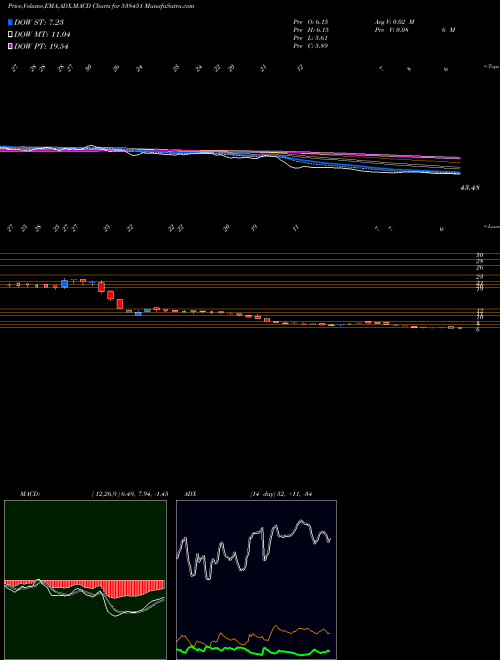
Task: Click the white DOW MT legend swatch
Action: (11, 34)
